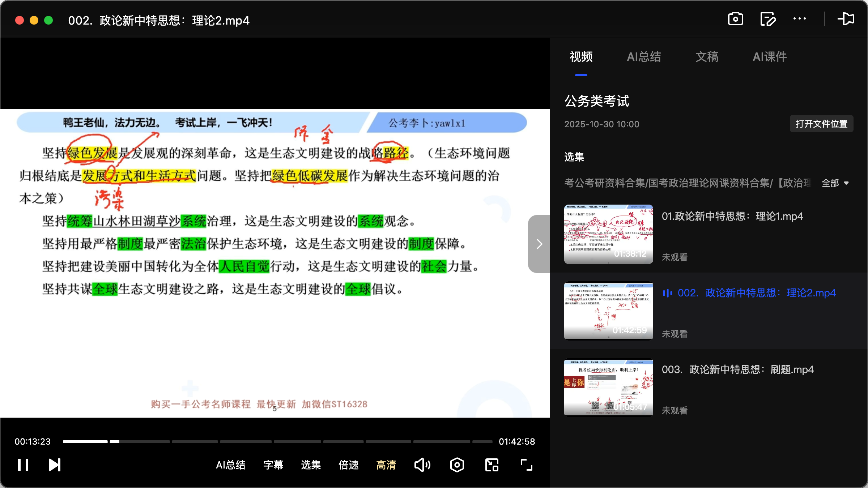Toggle AI总结 in the playback bar
The width and height of the screenshot is (868, 488).
click(231, 466)
